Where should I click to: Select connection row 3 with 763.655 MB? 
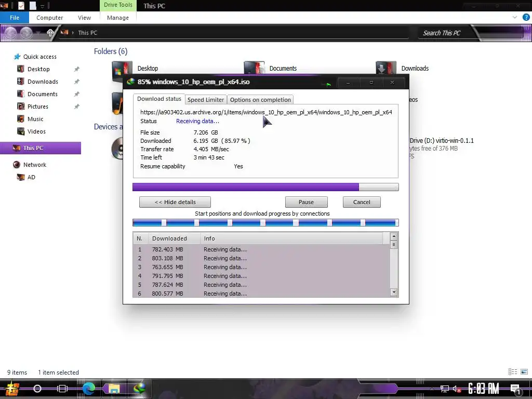pos(261,267)
